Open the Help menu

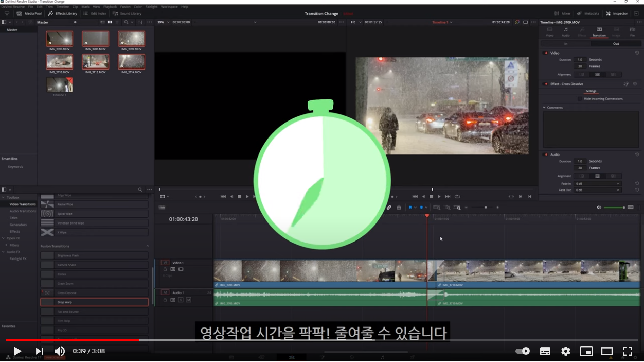click(x=185, y=7)
